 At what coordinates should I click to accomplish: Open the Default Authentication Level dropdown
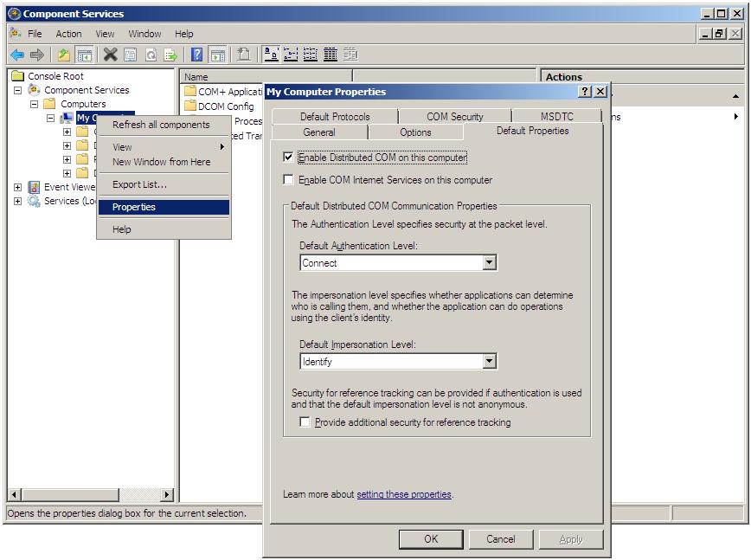[x=491, y=261]
